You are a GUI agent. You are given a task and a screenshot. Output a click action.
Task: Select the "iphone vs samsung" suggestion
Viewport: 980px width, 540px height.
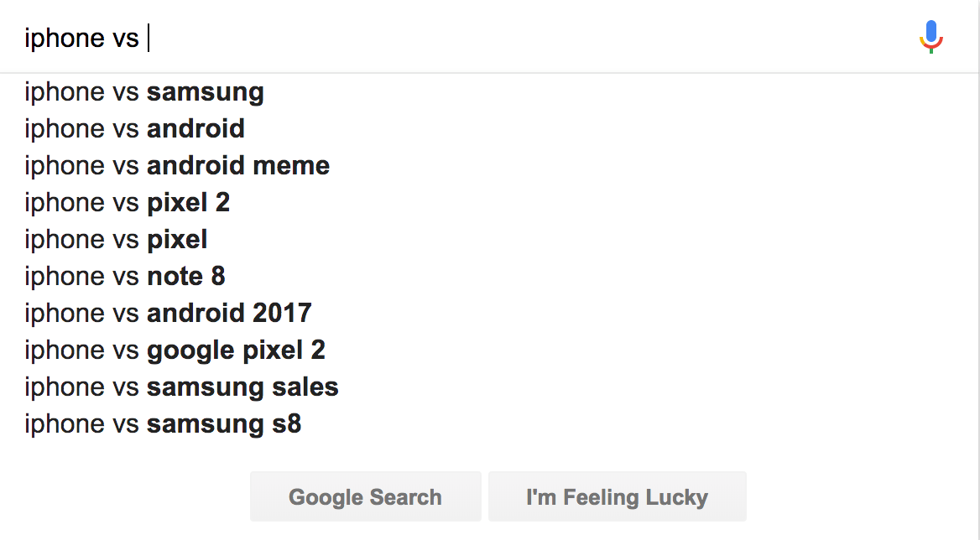coord(144,91)
